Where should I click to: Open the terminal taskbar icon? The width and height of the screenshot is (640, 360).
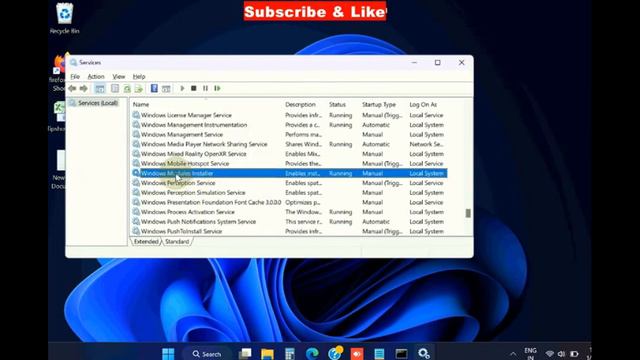pos(401,353)
